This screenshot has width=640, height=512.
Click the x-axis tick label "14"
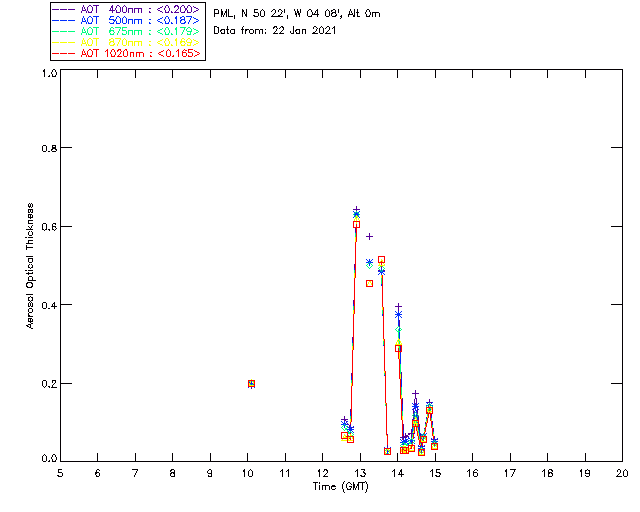398,473
